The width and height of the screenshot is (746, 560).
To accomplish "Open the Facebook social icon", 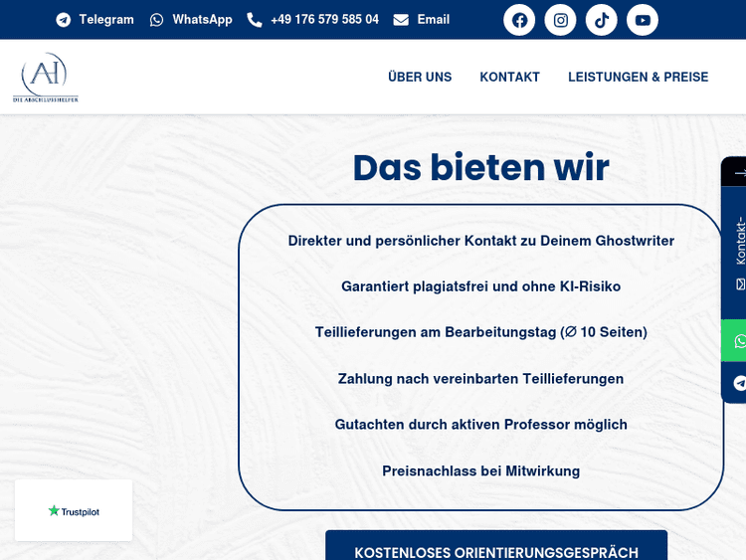I will click(x=519, y=20).
